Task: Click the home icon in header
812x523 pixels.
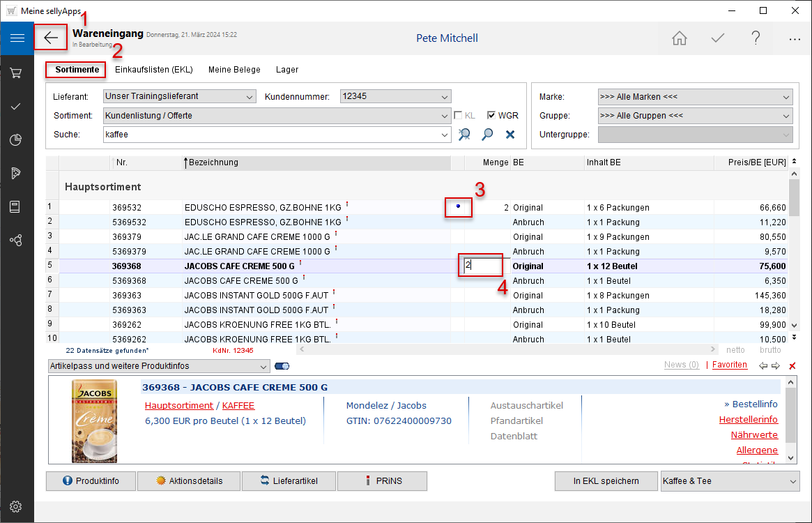Action: [x=679, y=38]
